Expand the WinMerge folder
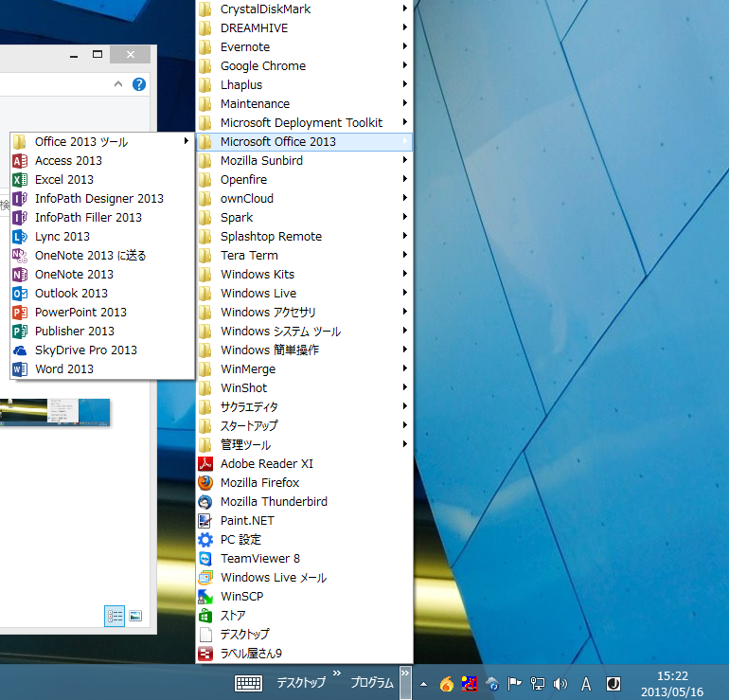Screen dimensions: 729x700 (305, 369)
